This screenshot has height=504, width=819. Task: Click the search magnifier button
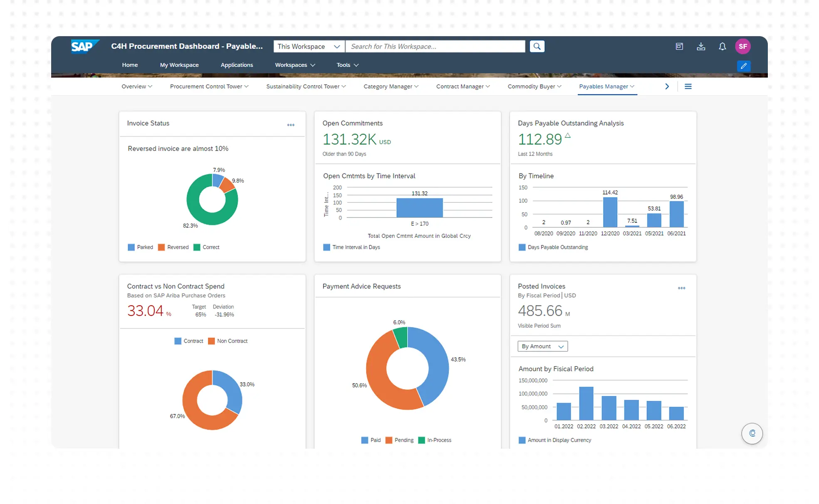(537, 47)
